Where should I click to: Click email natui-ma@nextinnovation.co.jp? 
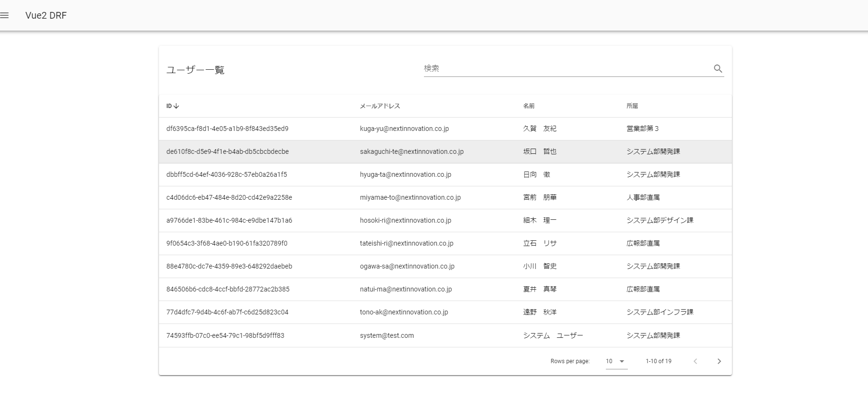tap(406, 290)
